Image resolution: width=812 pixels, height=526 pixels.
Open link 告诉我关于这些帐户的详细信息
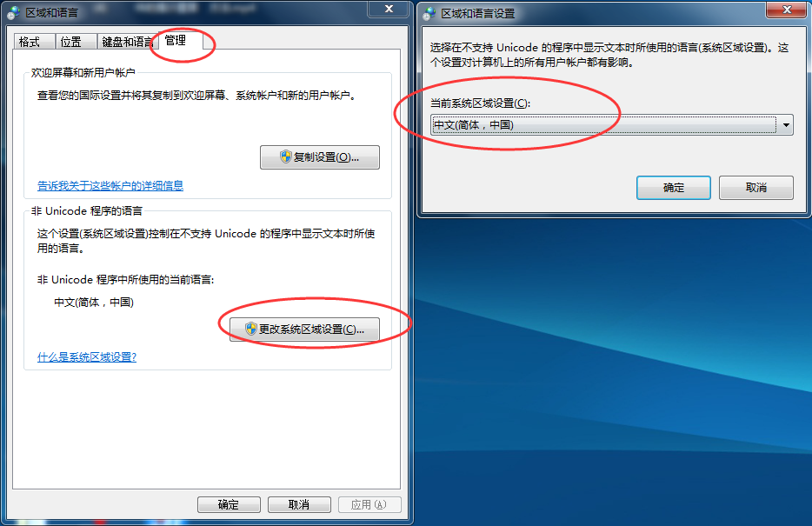[x=110, y=185]
